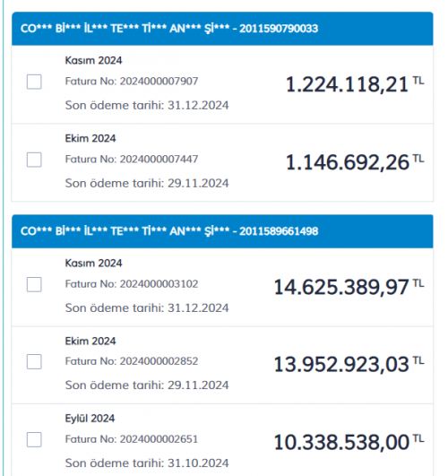Click Fatura No: 2024000007447 text
448x476 pixels.
132,159
